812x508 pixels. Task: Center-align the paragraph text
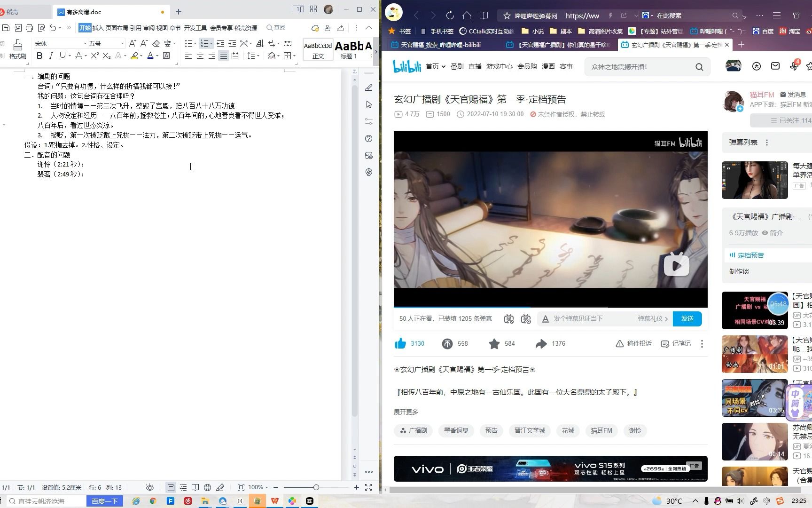[200, 56]
